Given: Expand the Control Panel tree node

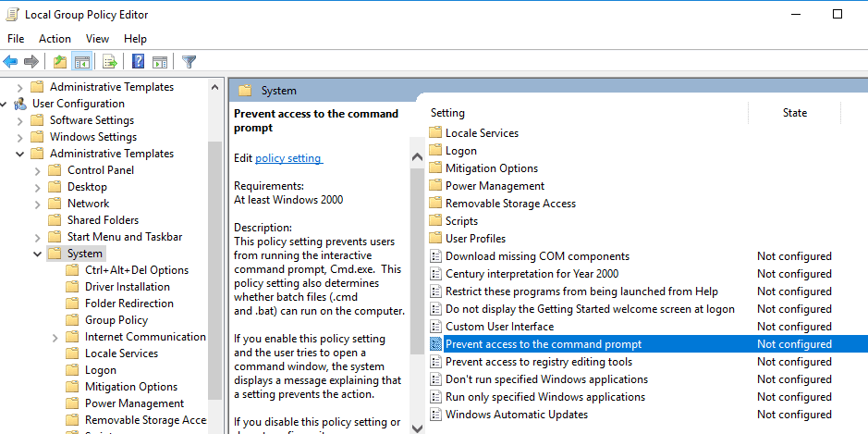Looking at the screenshot, I should pos(38,170).
